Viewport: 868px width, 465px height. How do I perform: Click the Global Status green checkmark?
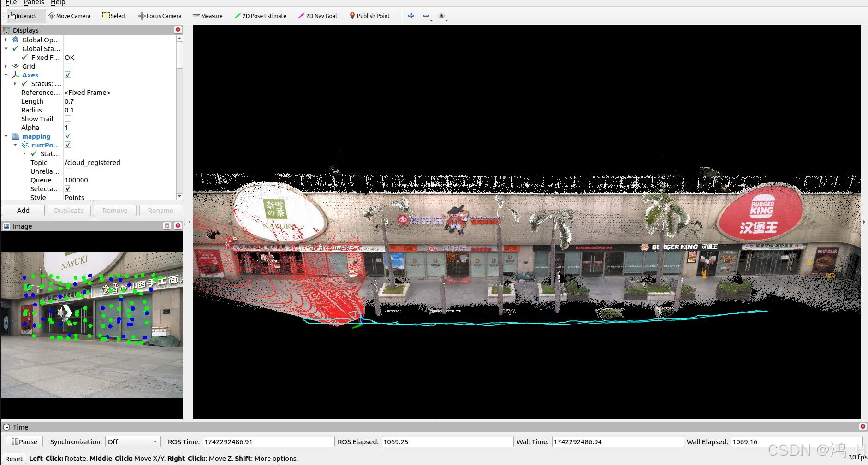point(16,48)
